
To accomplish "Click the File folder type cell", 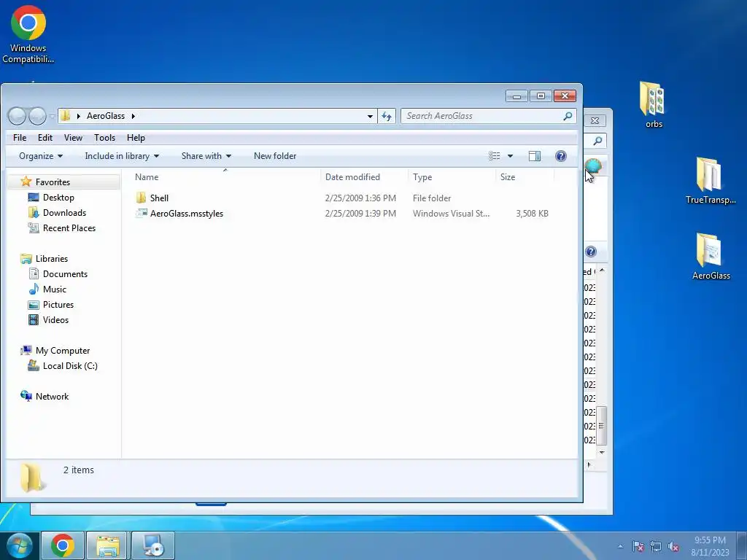I will [x=432, y=198].
